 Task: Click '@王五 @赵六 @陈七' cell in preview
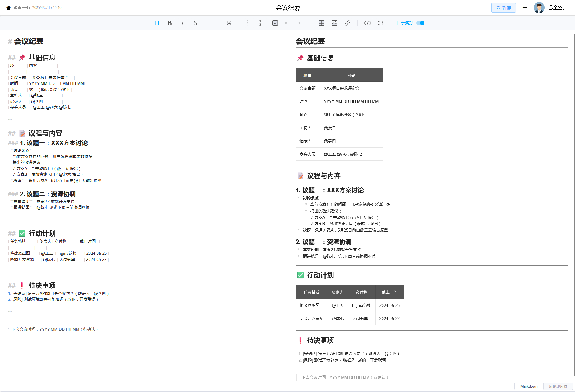point(351,154)
